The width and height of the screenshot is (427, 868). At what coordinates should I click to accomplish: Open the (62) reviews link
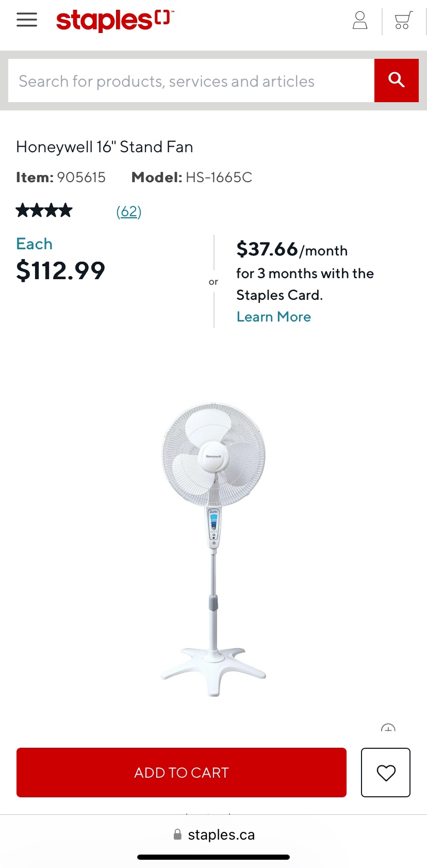click(x=129, y=211)
